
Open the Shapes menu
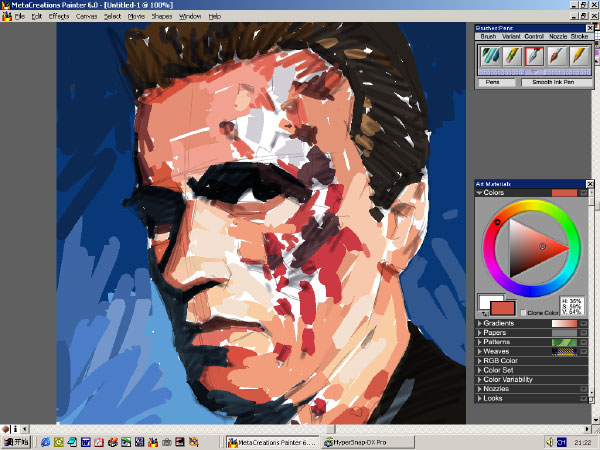[x=162, y=16]
